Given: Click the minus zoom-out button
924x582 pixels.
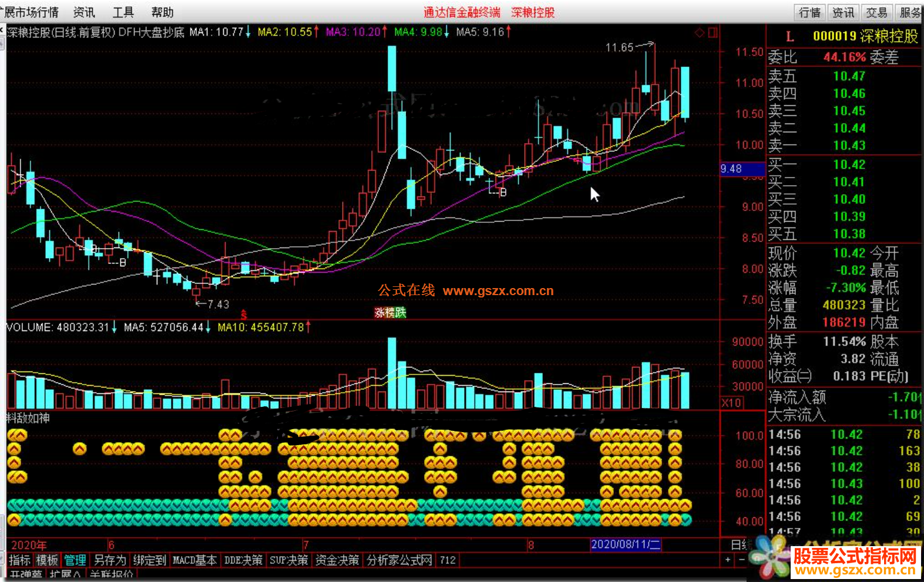Looking at the screenshot, I should [x=741, y=560].
